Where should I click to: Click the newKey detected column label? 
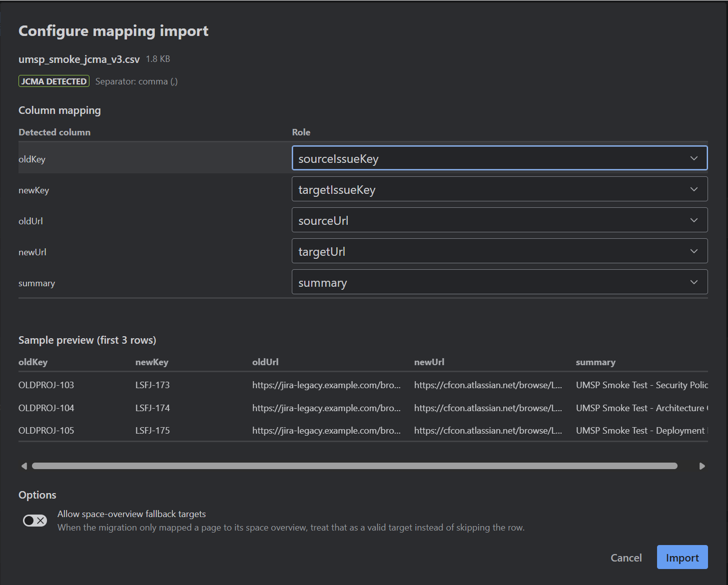click(33, 190)
